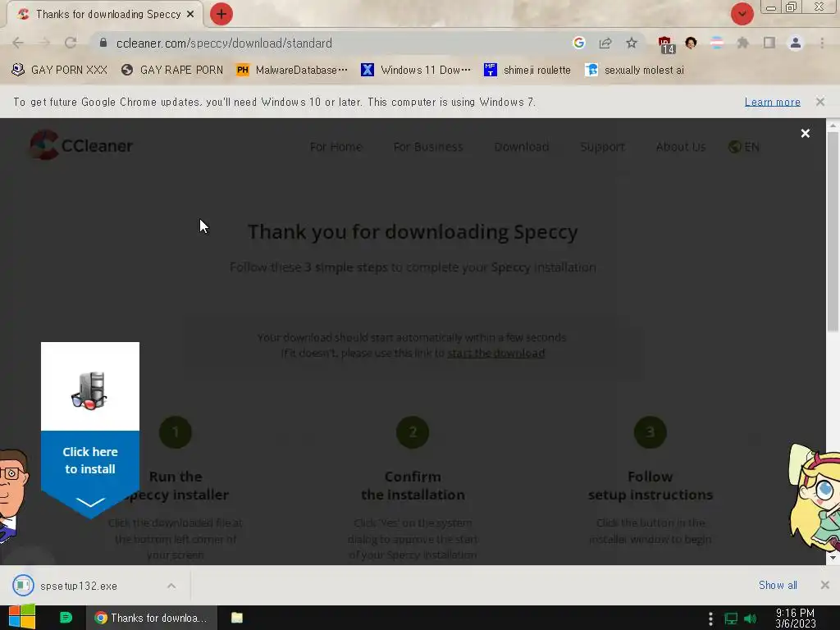Open the volume speaker tray icon
Screen dimensions: 840x630
[751, 619]
